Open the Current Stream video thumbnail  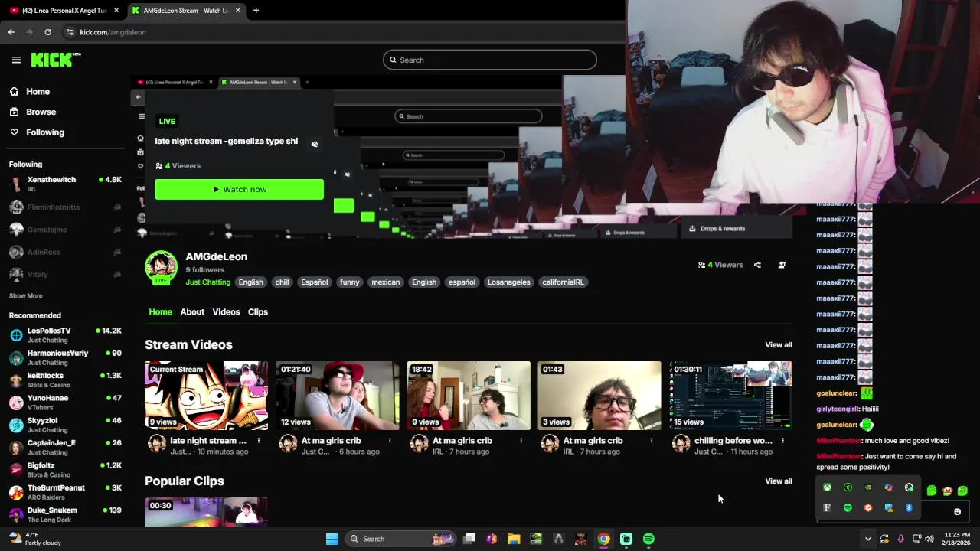[206, 396]
